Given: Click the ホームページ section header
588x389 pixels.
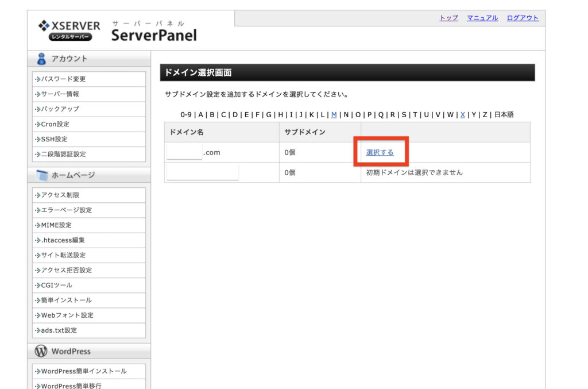Looking at the screenshot, I should point(89,175).
